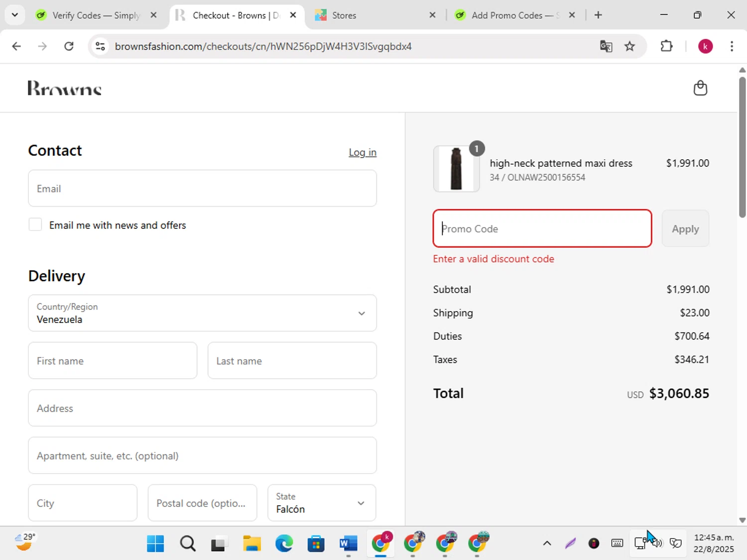Click the Postal code field
Viewport: 747px width, 560px height.
coord(202,503)
